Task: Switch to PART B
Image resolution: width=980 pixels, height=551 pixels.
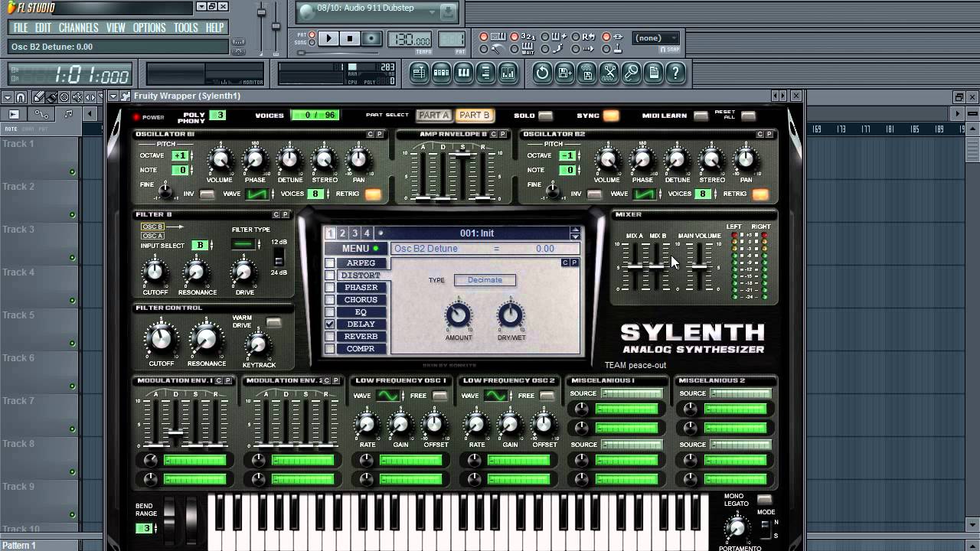Action: click(474, 116)
